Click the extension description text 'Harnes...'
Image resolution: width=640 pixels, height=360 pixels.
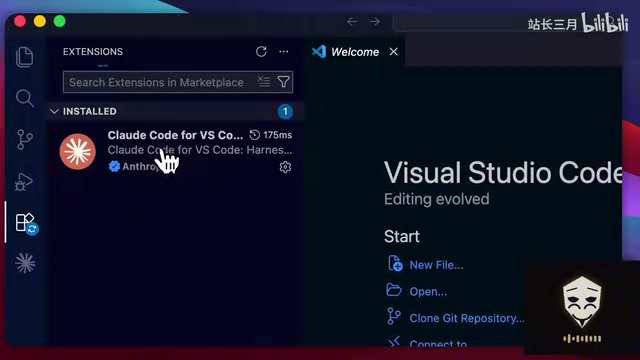point(269,150)
